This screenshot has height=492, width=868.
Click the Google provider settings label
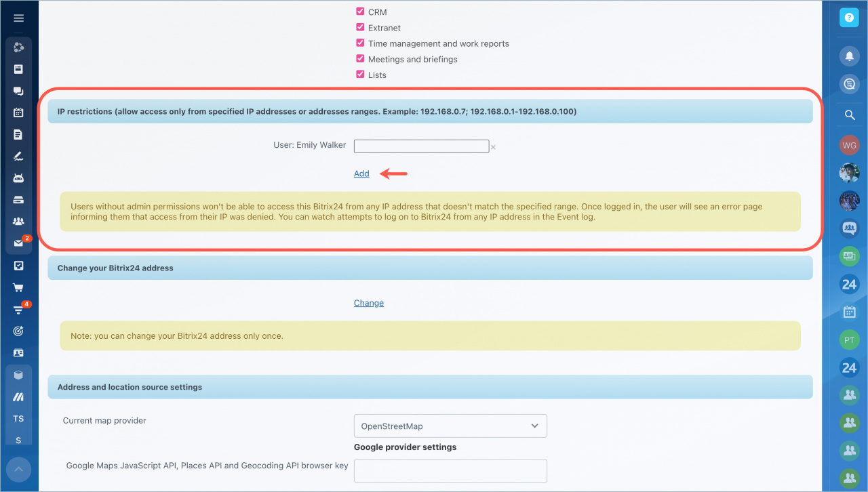point(405,447)
